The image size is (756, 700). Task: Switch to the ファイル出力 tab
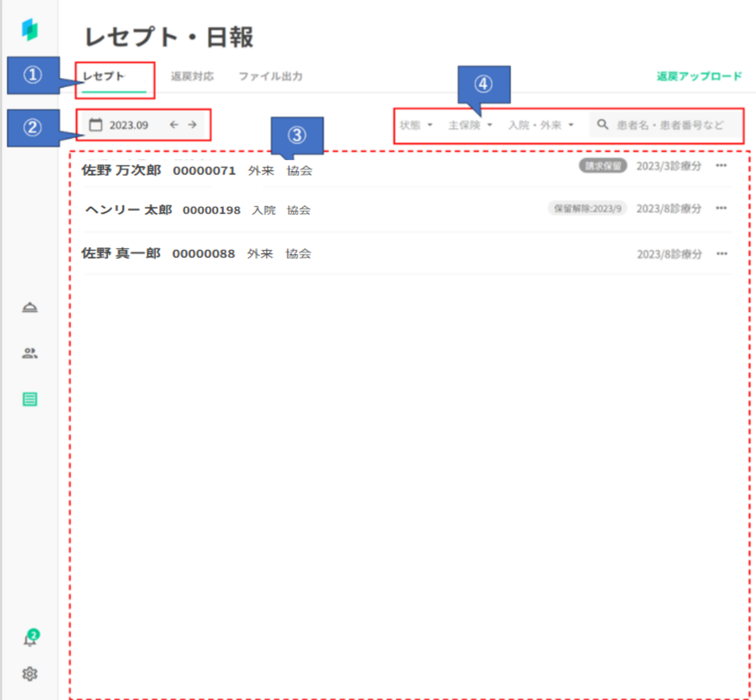(270, 76)
